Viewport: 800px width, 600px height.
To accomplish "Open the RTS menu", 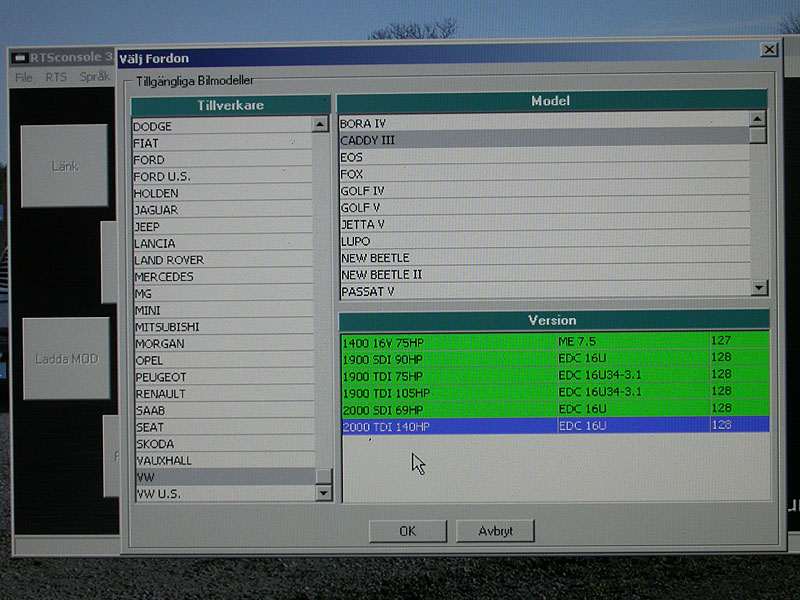I will tap(56, 77).
